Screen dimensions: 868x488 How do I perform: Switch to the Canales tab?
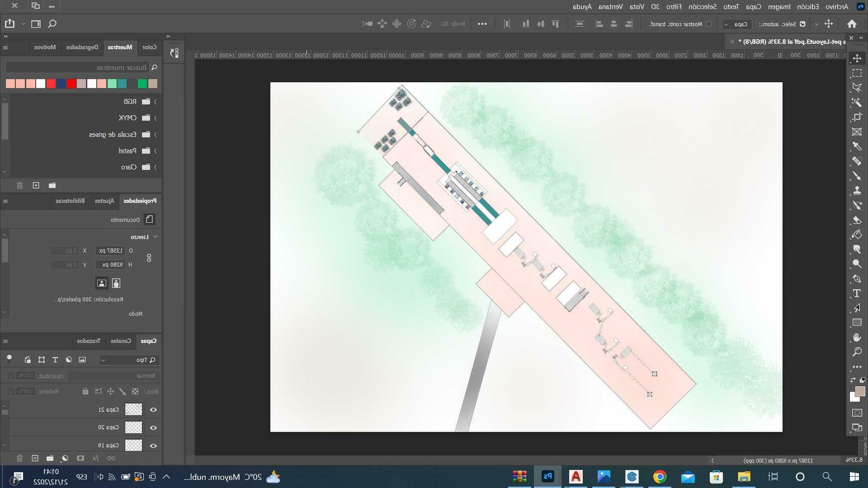[121, 341]
